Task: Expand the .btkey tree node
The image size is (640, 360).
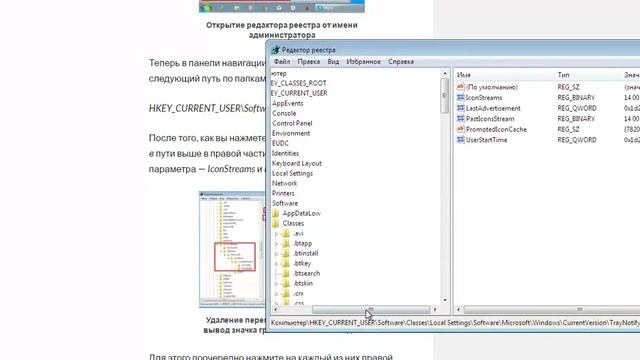Action: coord(276,264)
